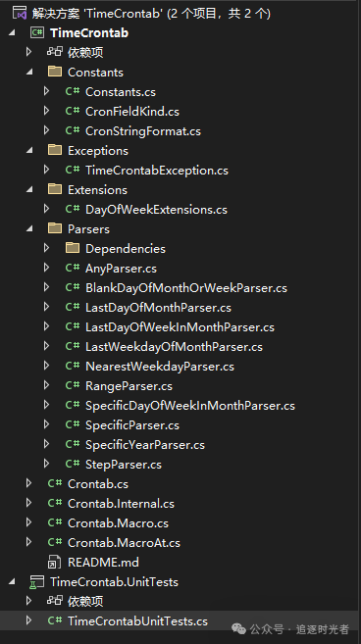Collapse the Exceptions folder

click(x=29, y=150)
